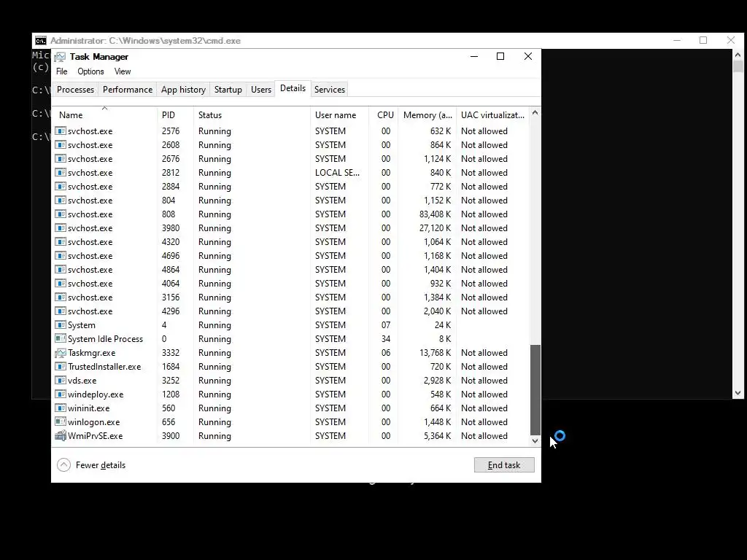The width and height of the screenshot is (747, 560).
Task: Open the View menu
Action: click(123, 71)
